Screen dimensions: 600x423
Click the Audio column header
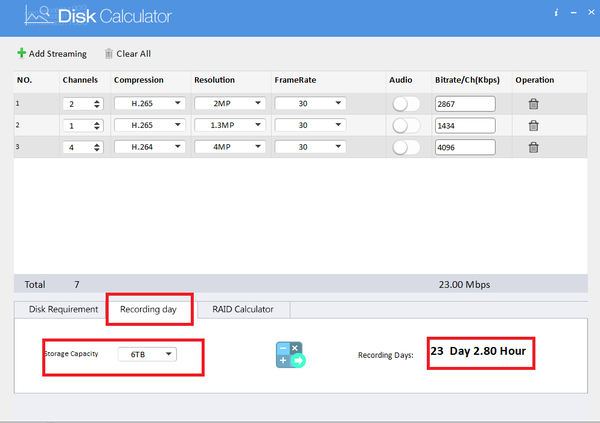click(x=401, y=80)
